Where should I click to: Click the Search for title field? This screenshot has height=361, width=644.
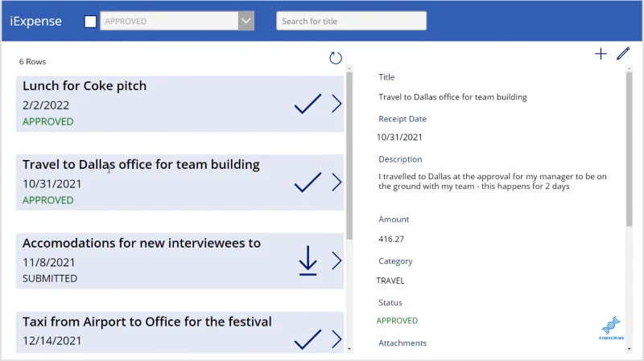pyautogui.click(x=351, y=21)
